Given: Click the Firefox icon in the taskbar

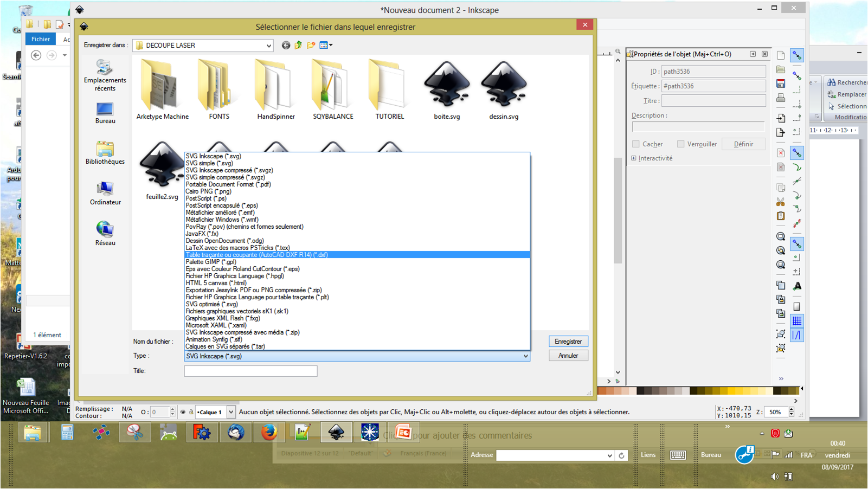Looking at the screenshot, I should [269, 432].
